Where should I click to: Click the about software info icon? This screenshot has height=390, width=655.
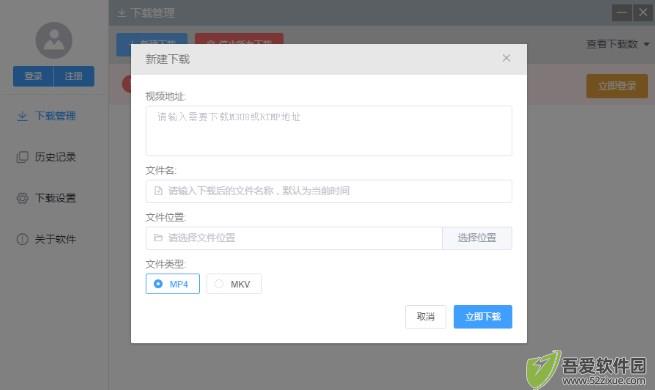pos(22,239)
